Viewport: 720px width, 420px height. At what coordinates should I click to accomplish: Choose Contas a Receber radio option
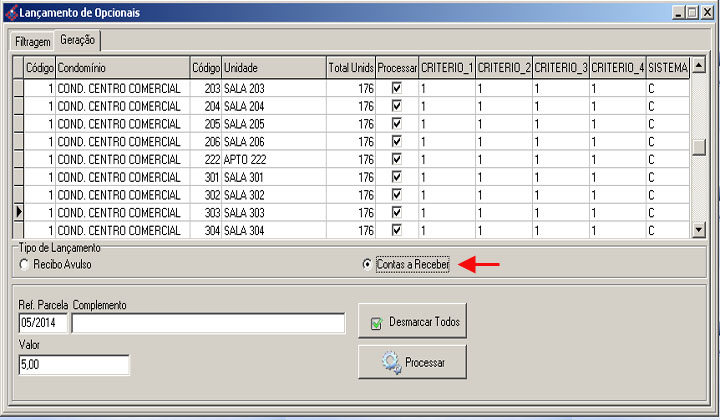point(367,264)
